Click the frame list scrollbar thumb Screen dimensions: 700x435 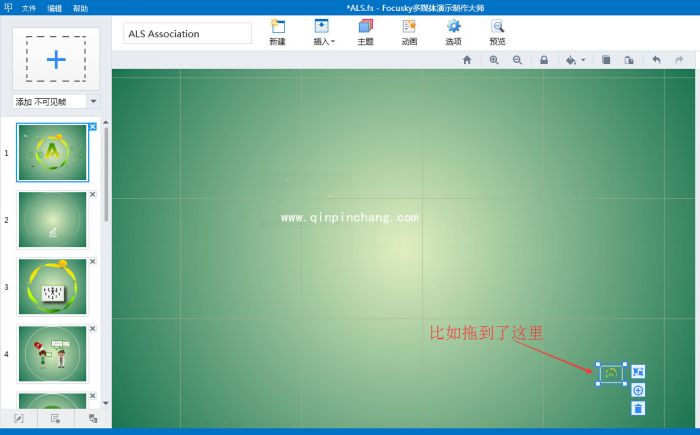pyautogui.click(x=106, y=174)
